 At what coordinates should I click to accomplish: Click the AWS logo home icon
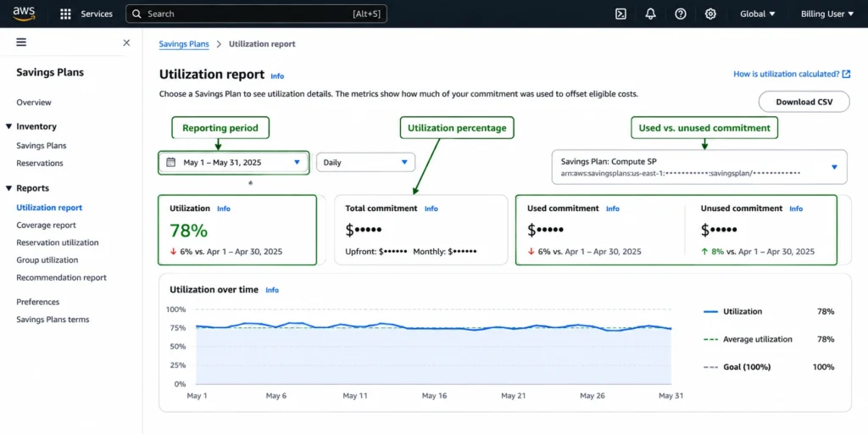tap(24, 14)
